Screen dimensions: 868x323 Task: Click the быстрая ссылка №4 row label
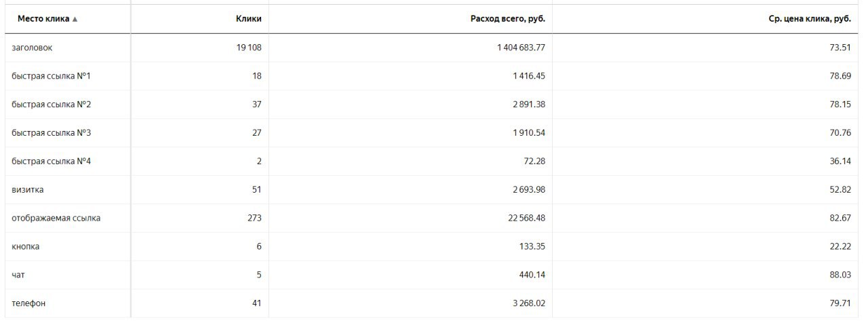[52, 161]
